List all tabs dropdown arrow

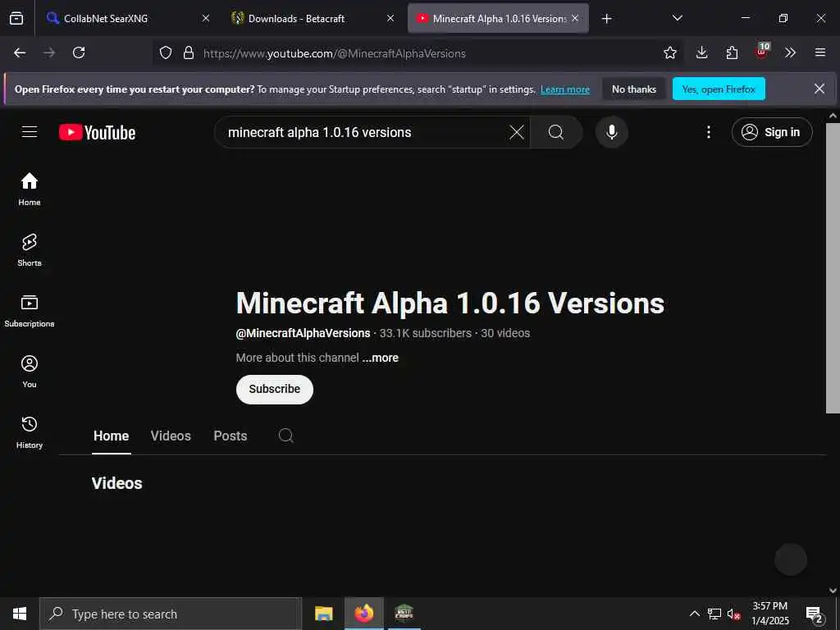pos(677,19)
